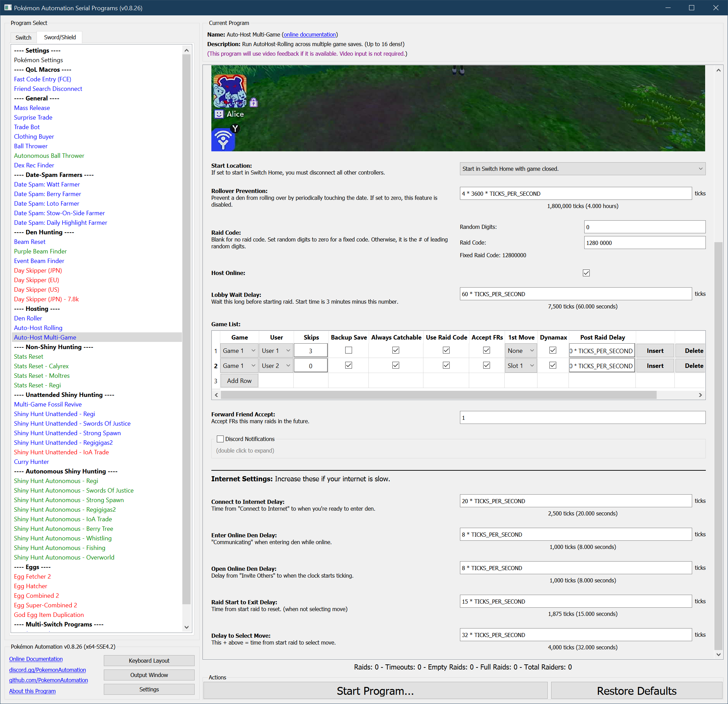Open the Start Location dropdown
Image resolution: width=728 pixels, height=704 pixels.
(582, 169)
